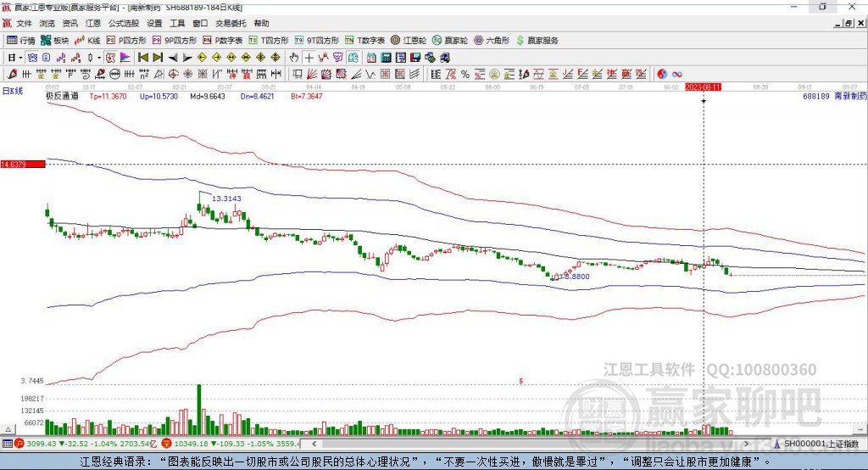Screen dimensions: 868x470
Task: Open the 文件 menu
Action: [24, 23]
